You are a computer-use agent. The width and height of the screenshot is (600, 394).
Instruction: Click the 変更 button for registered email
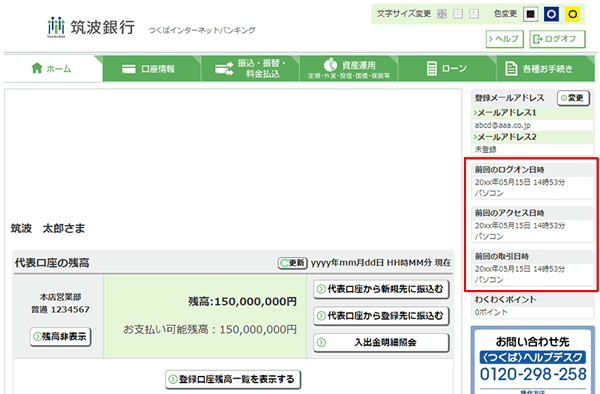[x=573, y=98]
